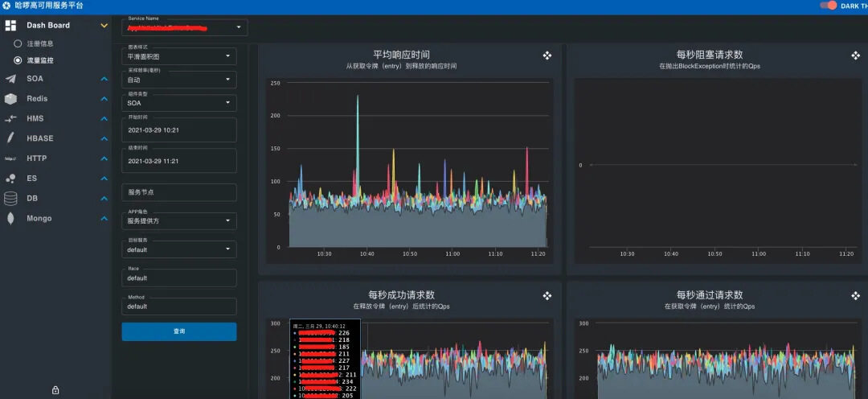Open the HBASE menu item
This screenshot has width=868, height=399.
point(55,138)
